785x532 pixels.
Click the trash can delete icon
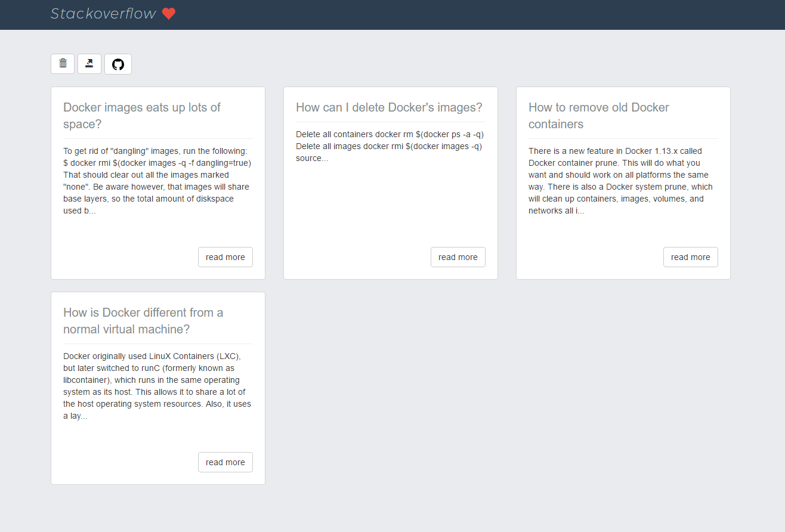[x=63, y=64]
